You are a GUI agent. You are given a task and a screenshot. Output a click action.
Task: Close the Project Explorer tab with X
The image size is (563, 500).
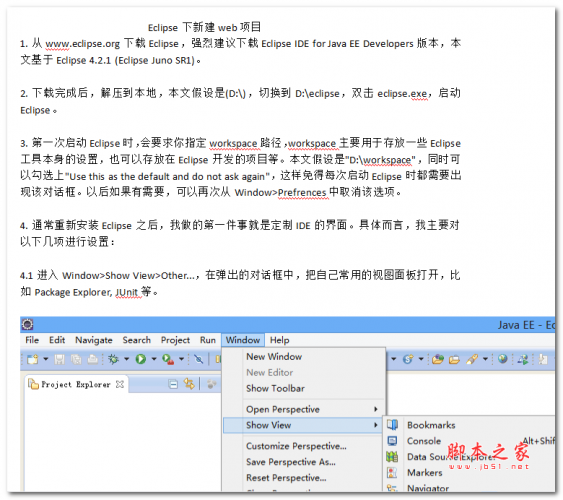[x=120, y=384]
